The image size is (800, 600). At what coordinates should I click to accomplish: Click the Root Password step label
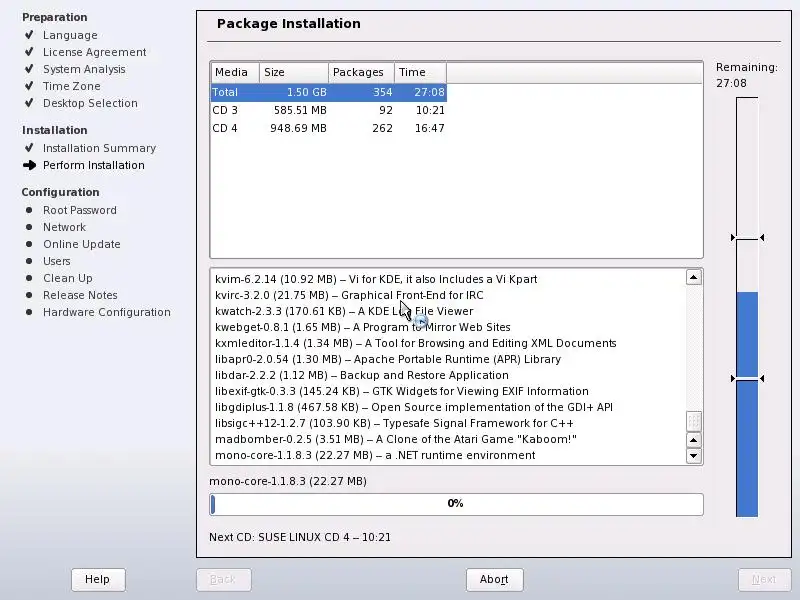coord(80,210)
